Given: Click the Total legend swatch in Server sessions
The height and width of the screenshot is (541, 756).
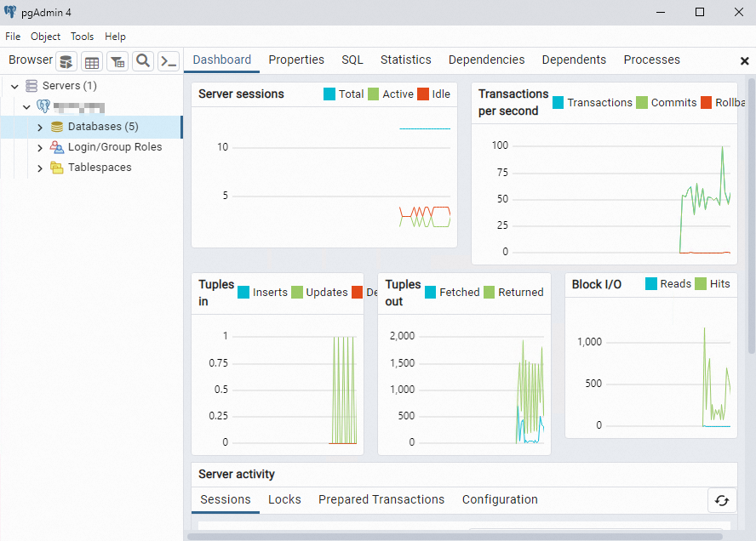Looking at the screenshot, I should (329, 94).
